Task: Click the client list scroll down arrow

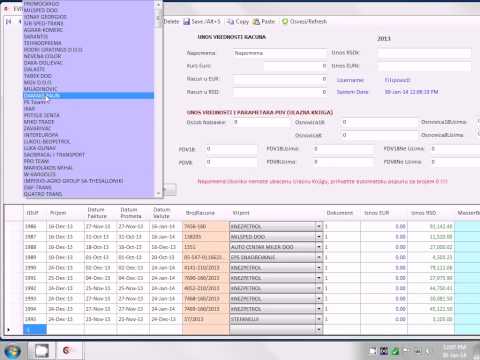Action: [158, 193]
